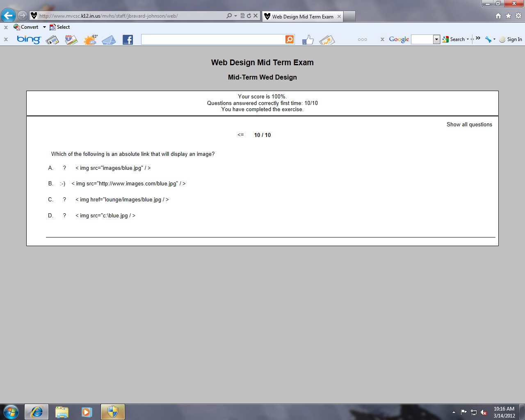Select answer button for option A
The height and width of the screenshot is (420, 525).
pyautogui.click(x=64, y=168)
